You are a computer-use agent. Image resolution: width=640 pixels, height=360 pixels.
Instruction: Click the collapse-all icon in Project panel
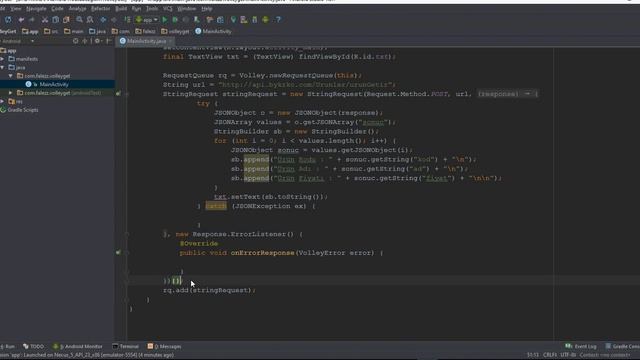[85, 41]
